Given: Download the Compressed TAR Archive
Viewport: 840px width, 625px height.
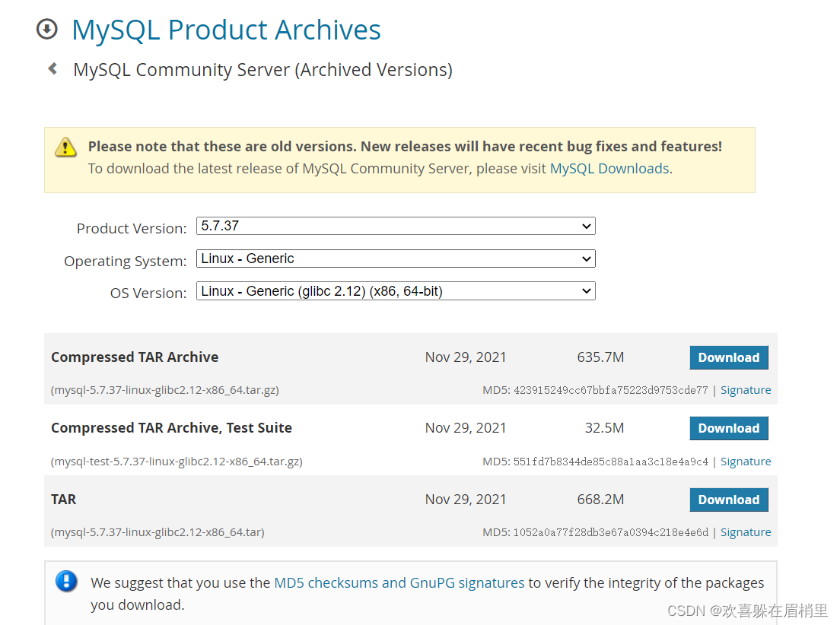Looking at the screenshot, I should tap(728, 357).
